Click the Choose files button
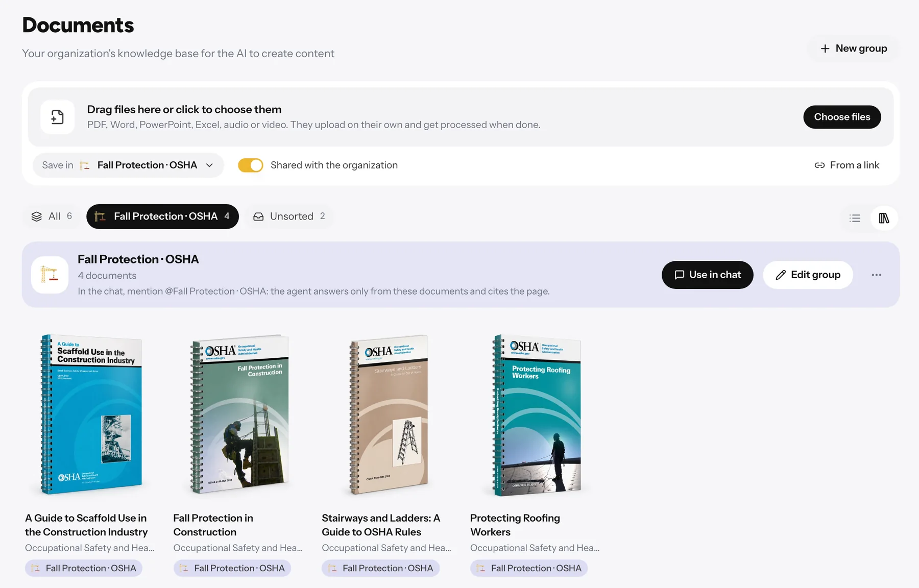The image size is (919, 588). click(842, 117)
